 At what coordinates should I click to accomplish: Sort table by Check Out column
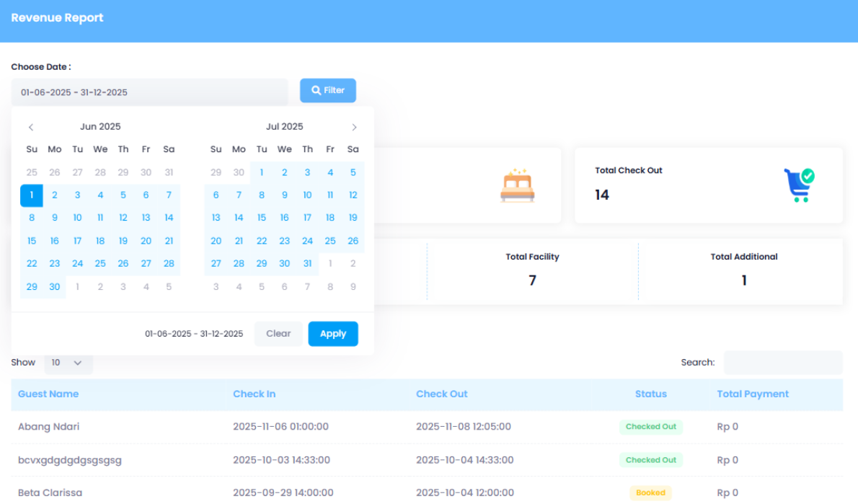441,394
